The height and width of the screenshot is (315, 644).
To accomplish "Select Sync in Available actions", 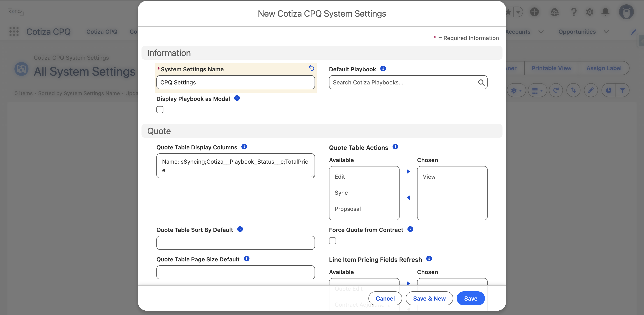I will pyautogui.click(x=364, y=193).
